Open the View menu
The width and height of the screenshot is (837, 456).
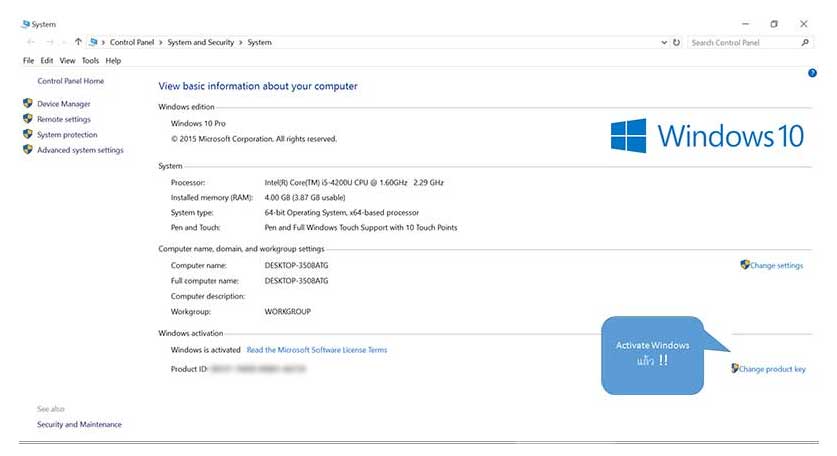click(67, 60)
